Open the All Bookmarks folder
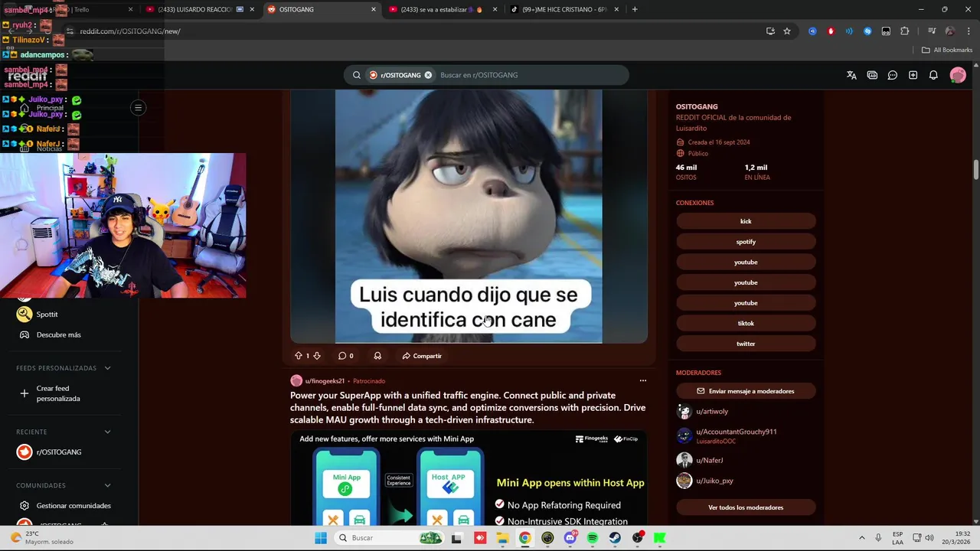Viewport: 980px width, 551px height. (x=947, y=50)
